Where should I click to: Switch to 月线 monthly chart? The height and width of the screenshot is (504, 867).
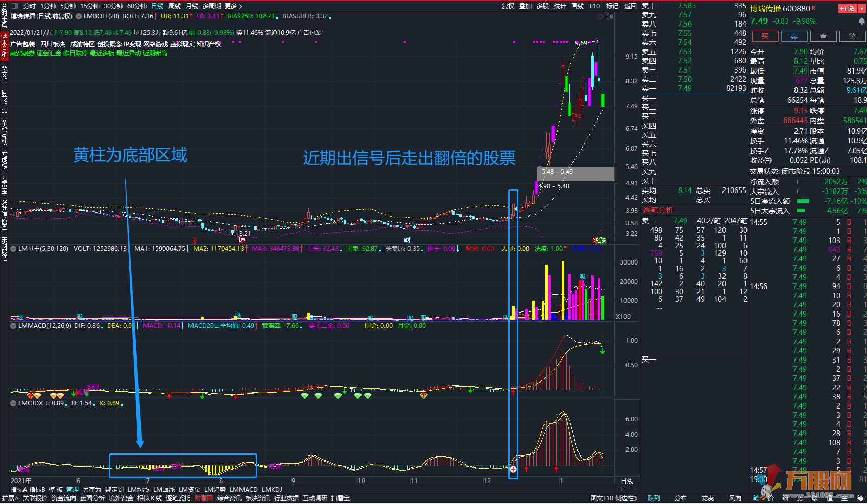point(192,6)
